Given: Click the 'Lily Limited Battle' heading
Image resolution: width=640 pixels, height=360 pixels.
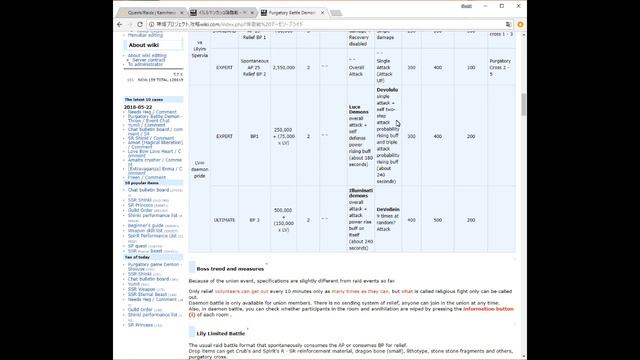Looking at the screenshot, I should tap(220, 333).
